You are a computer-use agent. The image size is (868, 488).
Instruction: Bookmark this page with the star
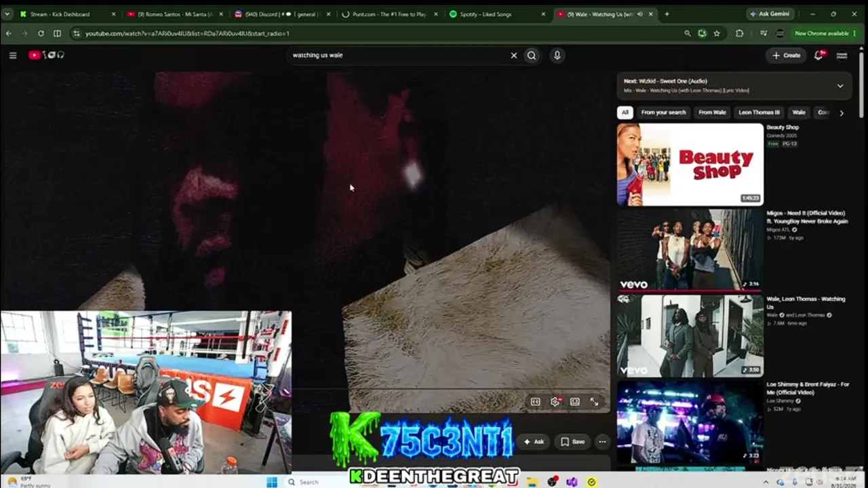717,33
